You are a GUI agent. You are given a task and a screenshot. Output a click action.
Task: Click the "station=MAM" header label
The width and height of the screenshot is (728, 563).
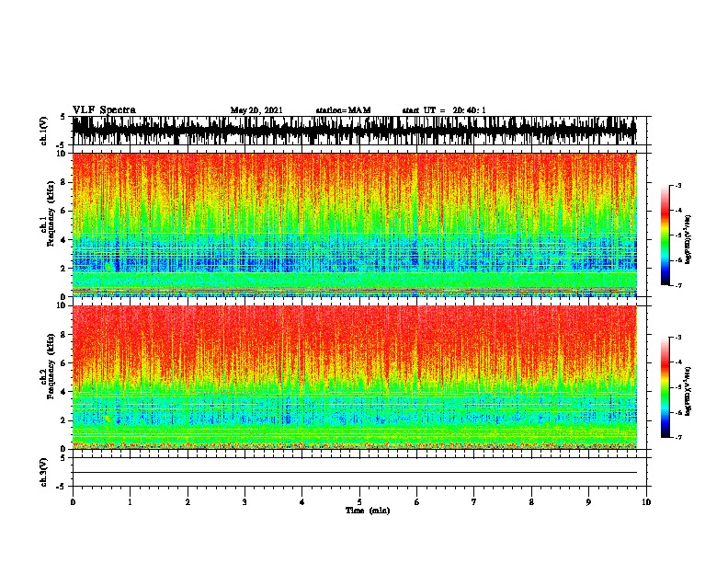[343, 110]
